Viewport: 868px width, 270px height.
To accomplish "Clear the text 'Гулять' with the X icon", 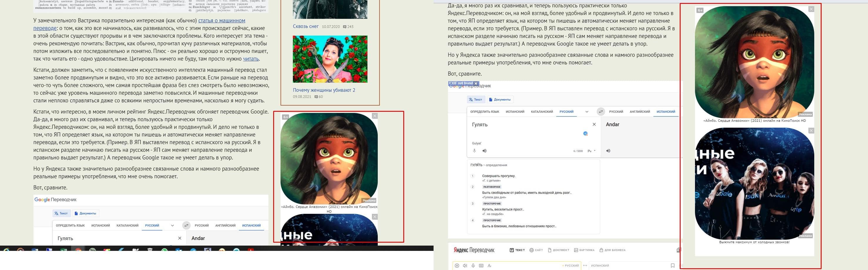I will point(594,124).
